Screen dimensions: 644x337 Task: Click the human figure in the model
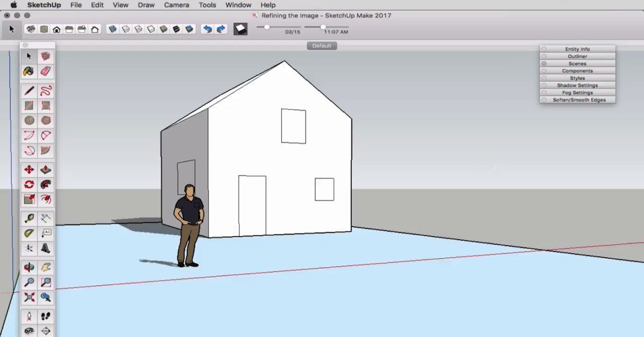pyautogui.click(x=189, y=225)
